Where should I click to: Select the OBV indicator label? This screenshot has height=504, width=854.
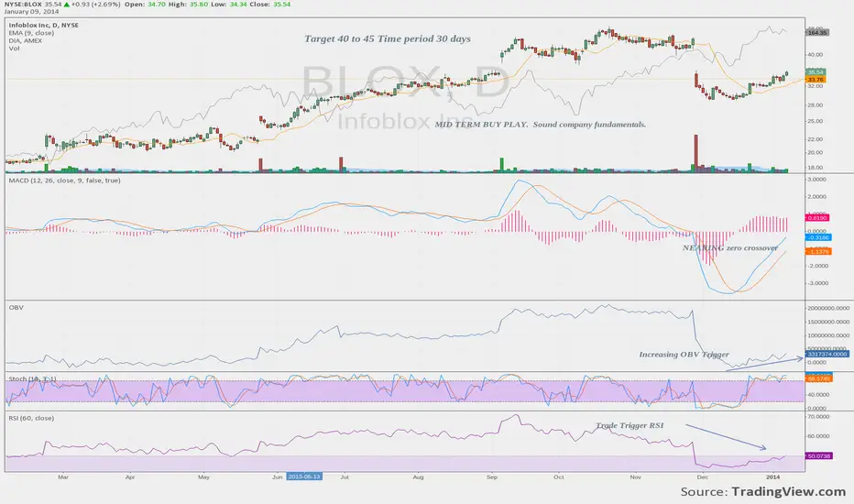(x=16, y=307)
